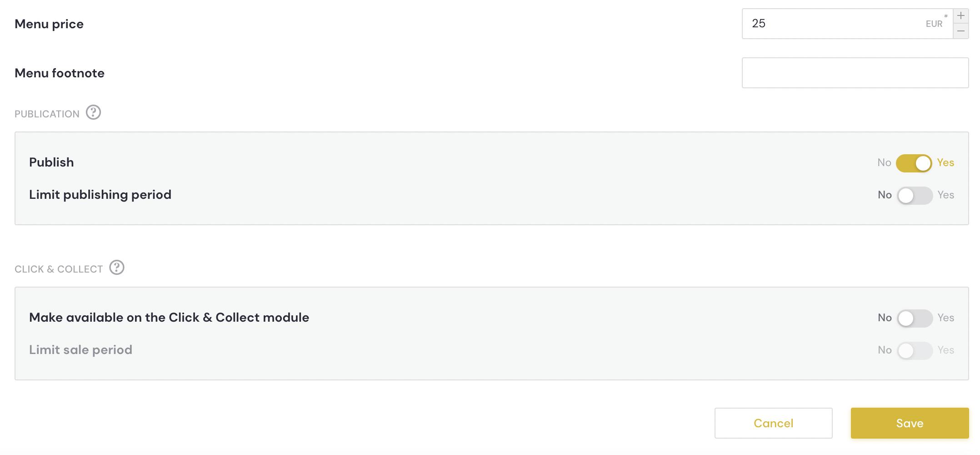The width and height of the screenshot is (980, 455).
Task: Turn off the Publish toggle
Action: (x=914, y=163)
